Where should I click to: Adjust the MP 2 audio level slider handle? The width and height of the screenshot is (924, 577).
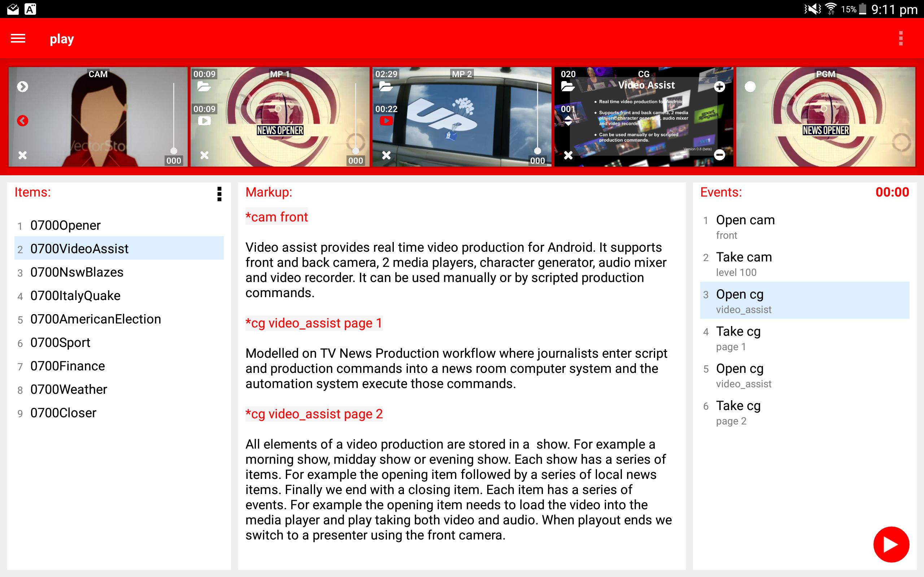[537, 151]
